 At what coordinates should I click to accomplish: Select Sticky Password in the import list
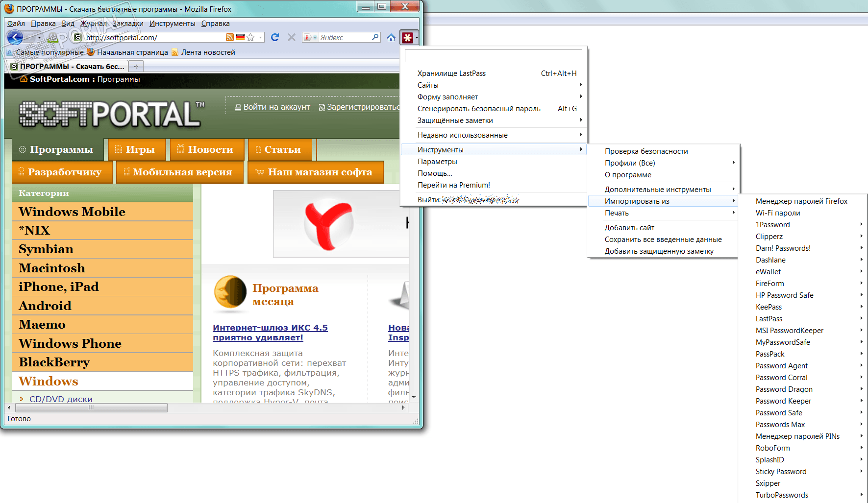pos(803,472)
